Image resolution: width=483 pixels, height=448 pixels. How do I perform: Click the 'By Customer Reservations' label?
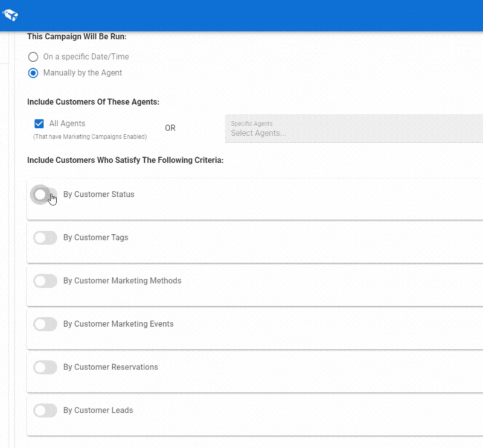point(110,367)
